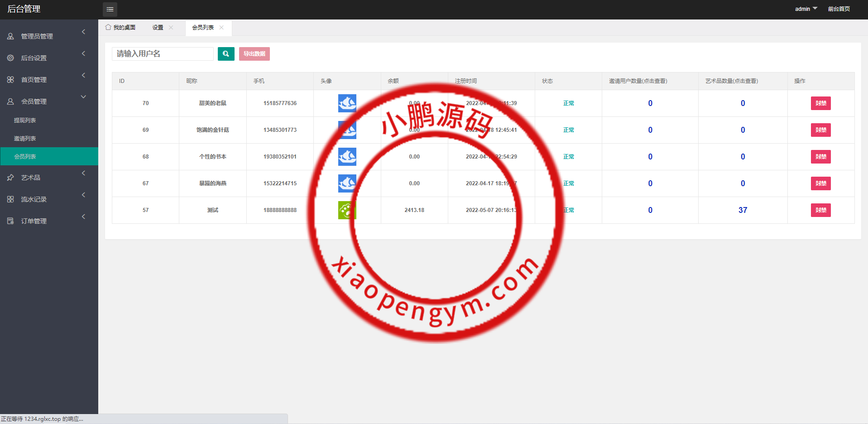Switch to the 设置 tab

(158, 28)
